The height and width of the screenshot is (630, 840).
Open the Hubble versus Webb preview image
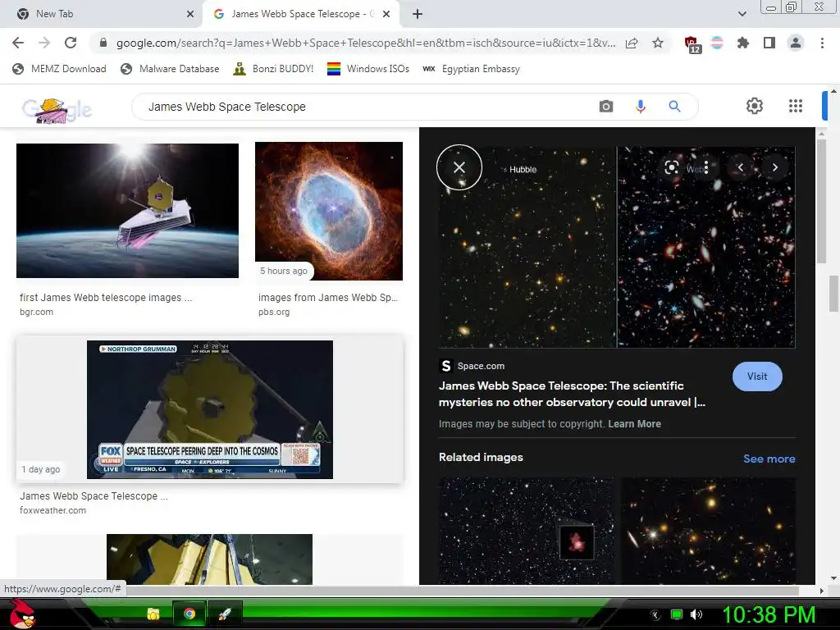click(617, 248)
